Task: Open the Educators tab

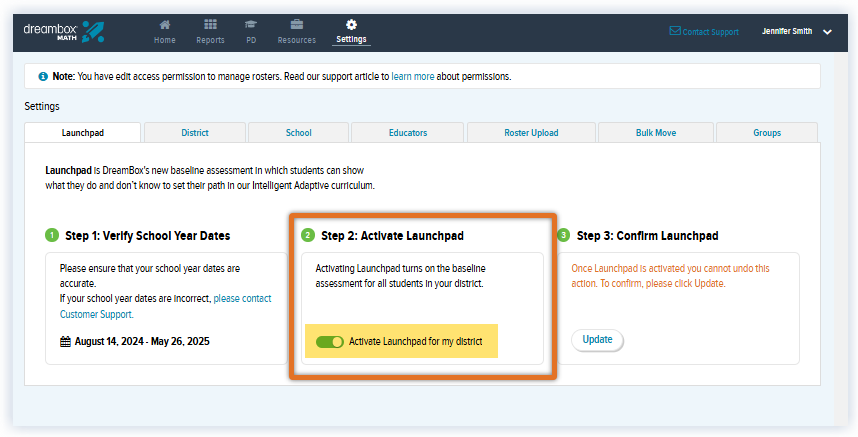Action: click(x=408, y=132)
